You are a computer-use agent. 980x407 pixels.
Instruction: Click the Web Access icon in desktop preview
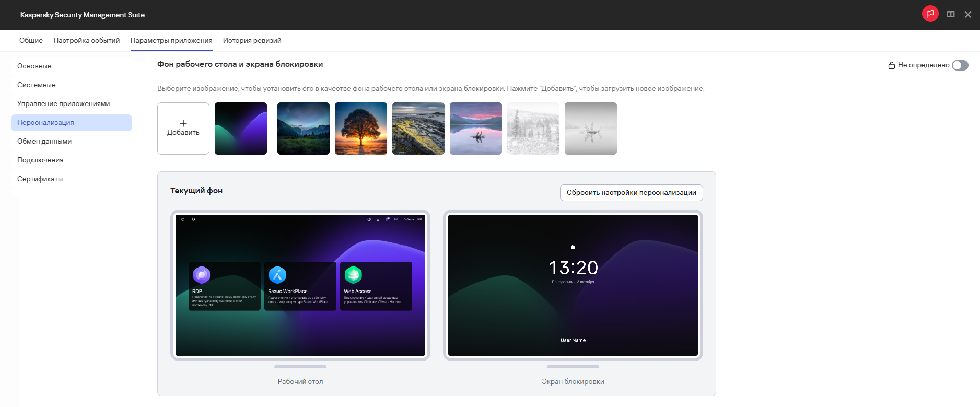(x=353, y=274)
